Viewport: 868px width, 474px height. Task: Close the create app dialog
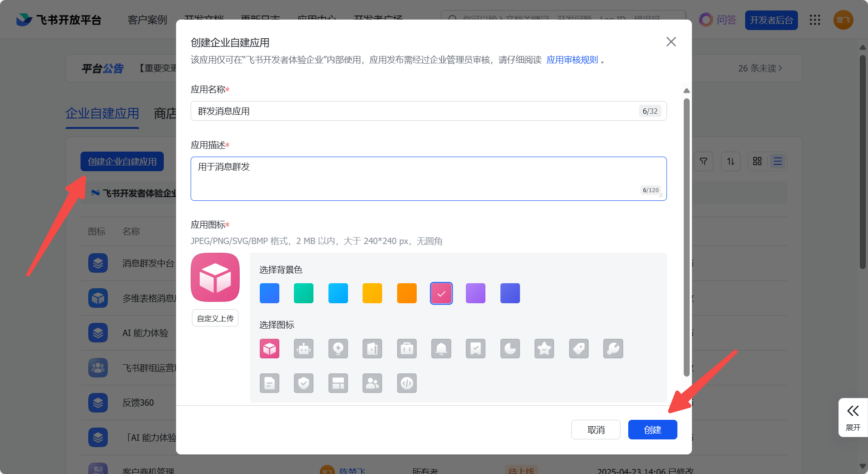(671, 42)
